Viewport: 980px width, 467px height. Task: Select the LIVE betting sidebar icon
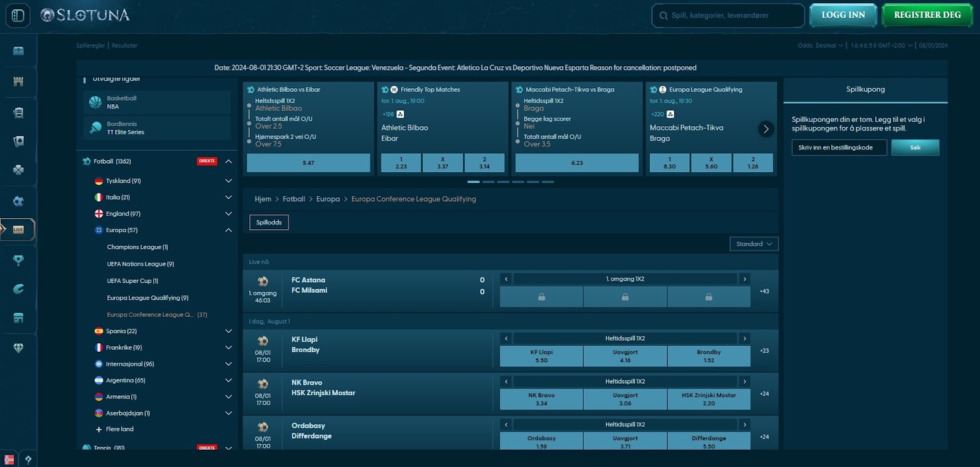tap(18, 230)
